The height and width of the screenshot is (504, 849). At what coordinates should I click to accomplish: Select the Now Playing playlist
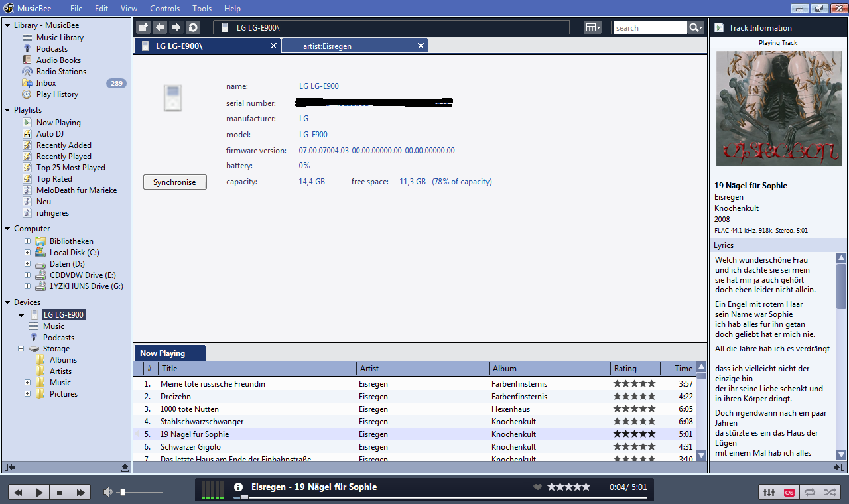58,123
